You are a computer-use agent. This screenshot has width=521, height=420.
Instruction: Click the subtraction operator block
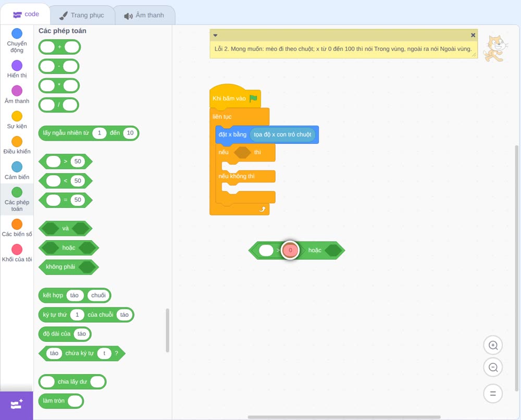tap(59, 67)
